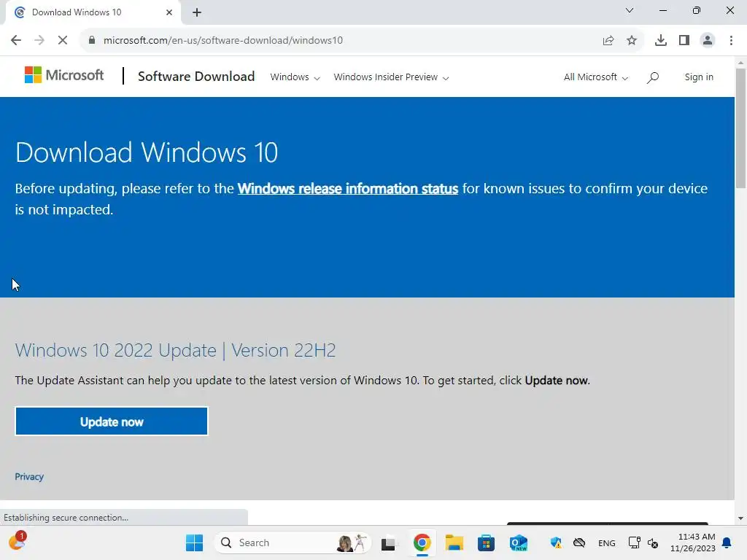Stop loading the page
The width and height of the screenshot is (747, 560).
[x=63, y=40]
